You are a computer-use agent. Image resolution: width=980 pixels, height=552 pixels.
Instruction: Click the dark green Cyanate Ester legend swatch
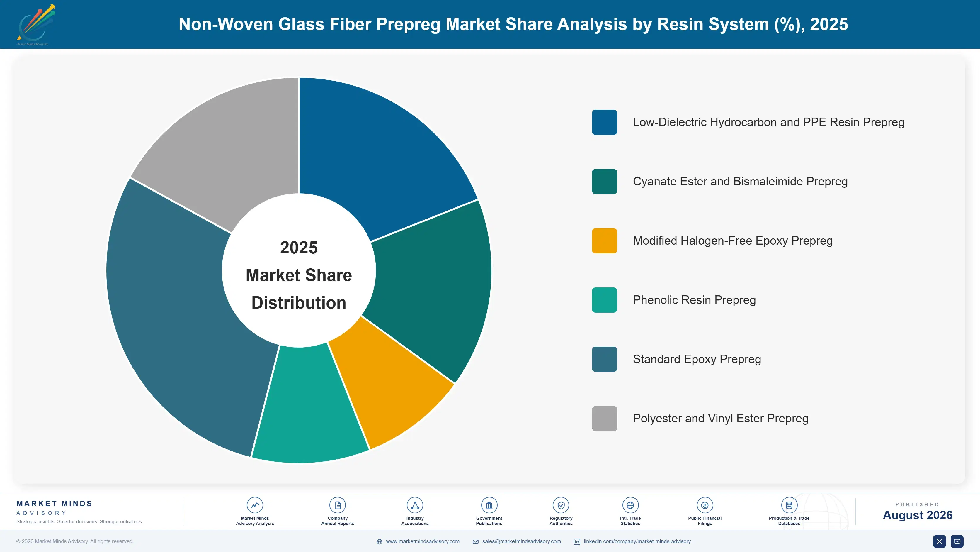click(x=604, y=182)
